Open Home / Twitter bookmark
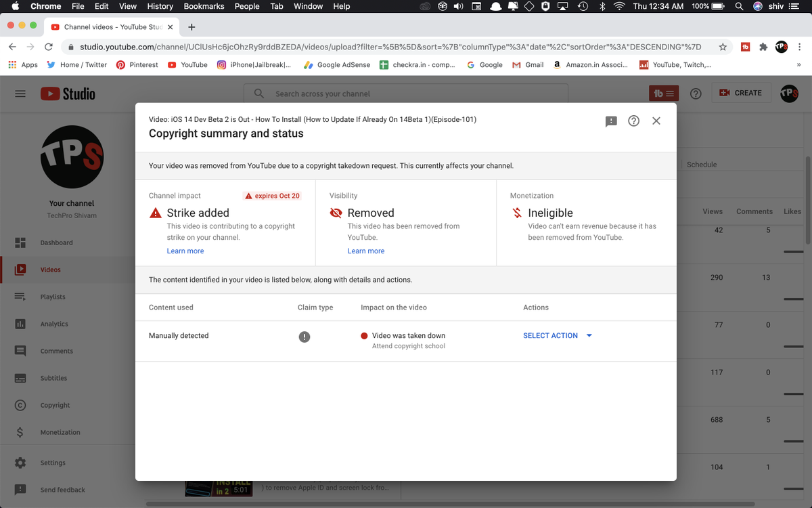Screen dimensions: 812x508 tap(76, 65)
